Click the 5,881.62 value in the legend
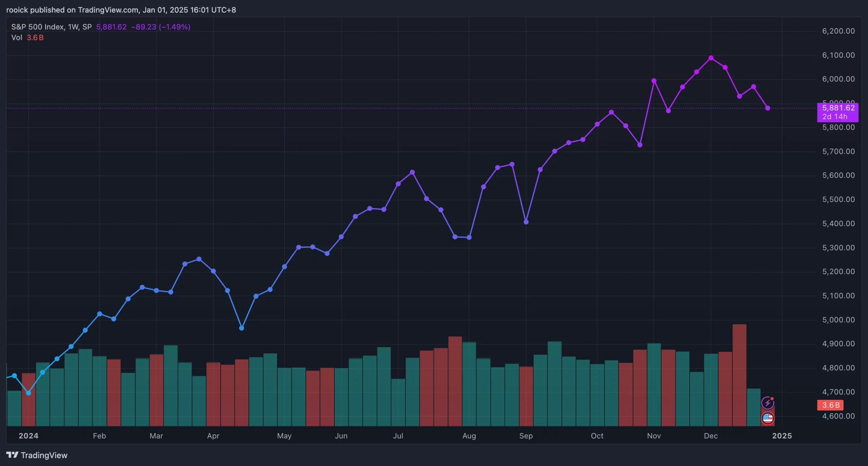 tap(112, 27)
